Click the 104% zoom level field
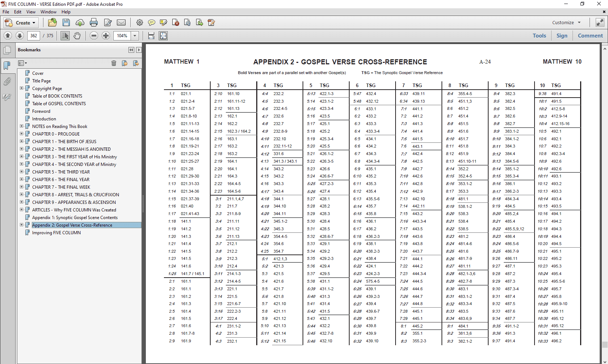 (122, 36)
